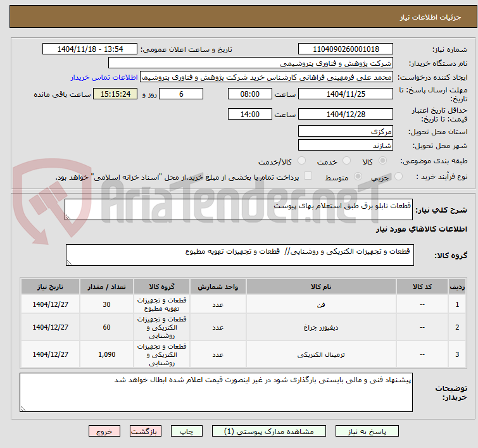The height and width of the screenshot is (448, 478).
Task: Click the item name فن in row 1
Action: (321, 304)
